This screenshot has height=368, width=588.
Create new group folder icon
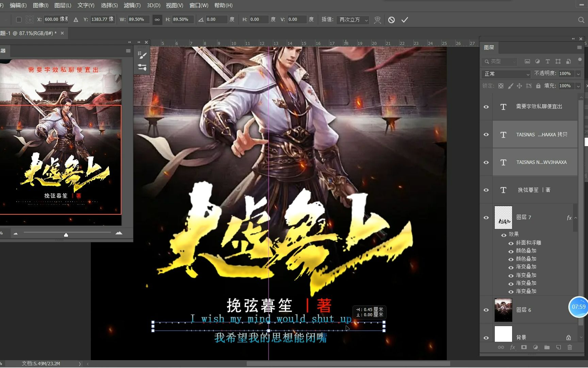pyautogui.click(x=547, y=347)
